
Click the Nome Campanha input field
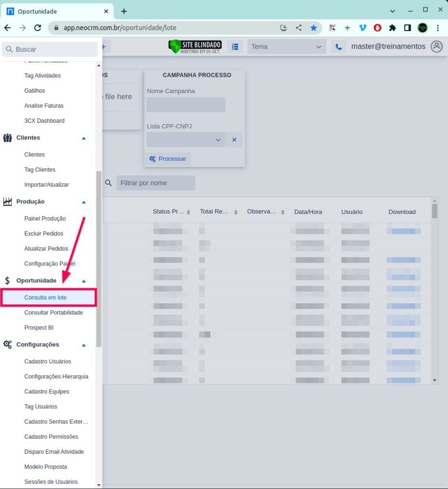tap(186, 105)
